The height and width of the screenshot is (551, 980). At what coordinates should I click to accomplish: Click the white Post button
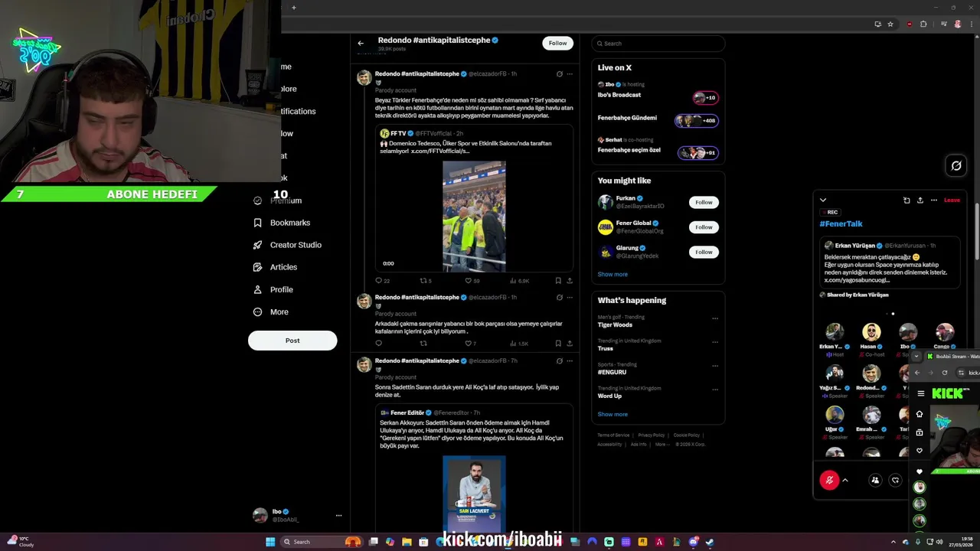pyautogui.click(x=292, y=341)
